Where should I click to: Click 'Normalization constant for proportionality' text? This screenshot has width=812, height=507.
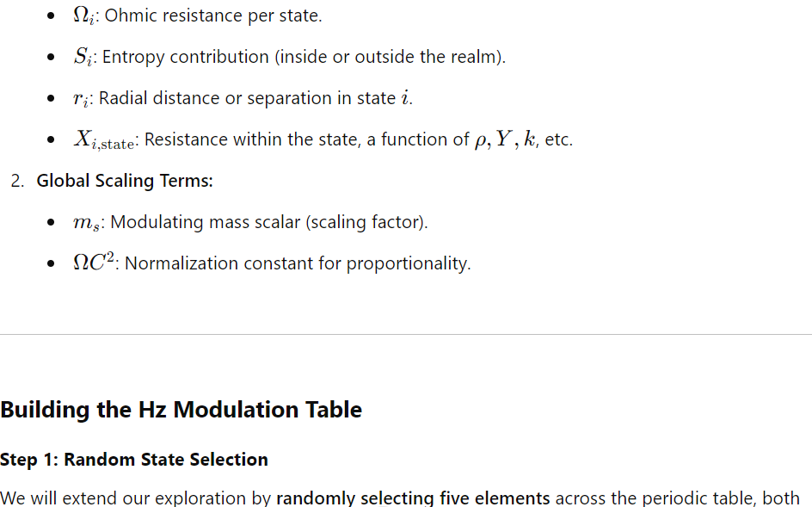[x=298, y=263]
